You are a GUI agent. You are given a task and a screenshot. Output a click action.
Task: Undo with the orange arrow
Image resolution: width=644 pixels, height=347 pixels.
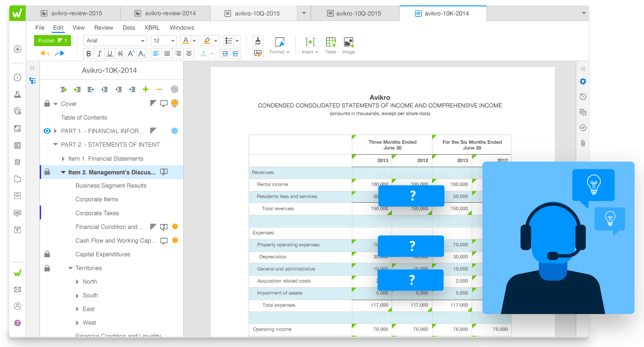click(45, 54)
